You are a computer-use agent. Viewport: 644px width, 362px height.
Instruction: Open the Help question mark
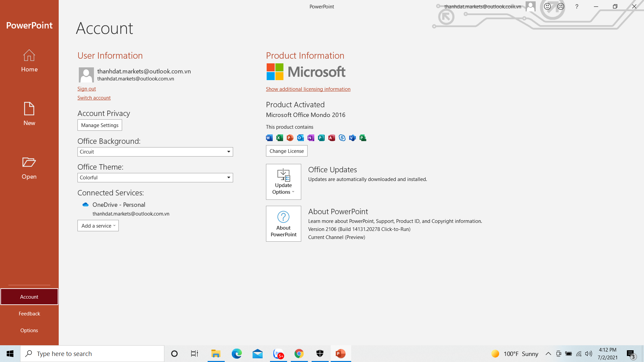click(577, 6)
